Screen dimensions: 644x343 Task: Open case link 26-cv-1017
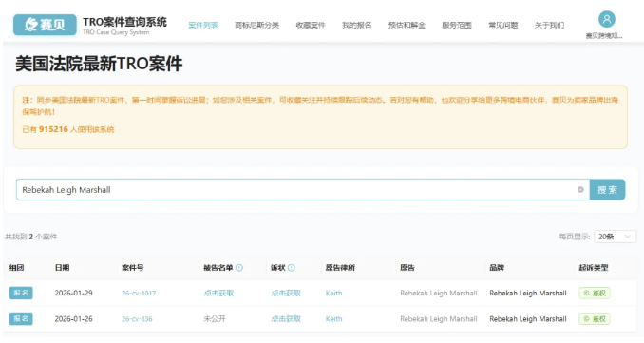139,294
